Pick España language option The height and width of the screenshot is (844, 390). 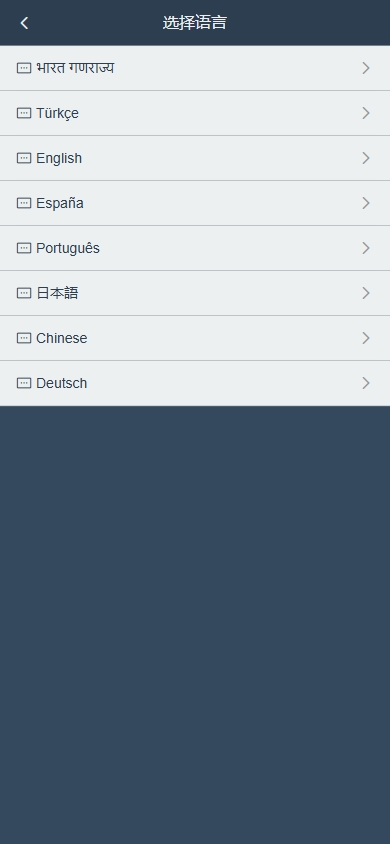[x=195, y=203]
